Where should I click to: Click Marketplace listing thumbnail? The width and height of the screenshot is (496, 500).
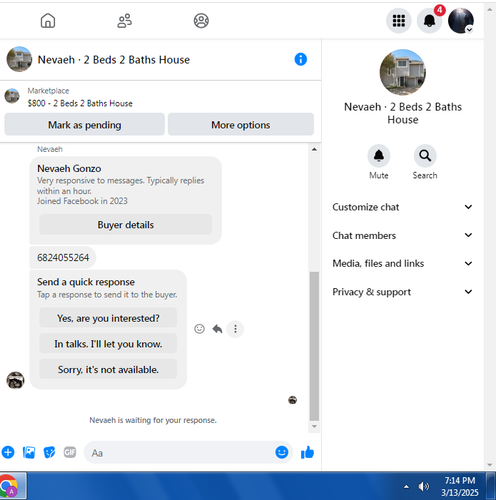click(x=12, y=96)
